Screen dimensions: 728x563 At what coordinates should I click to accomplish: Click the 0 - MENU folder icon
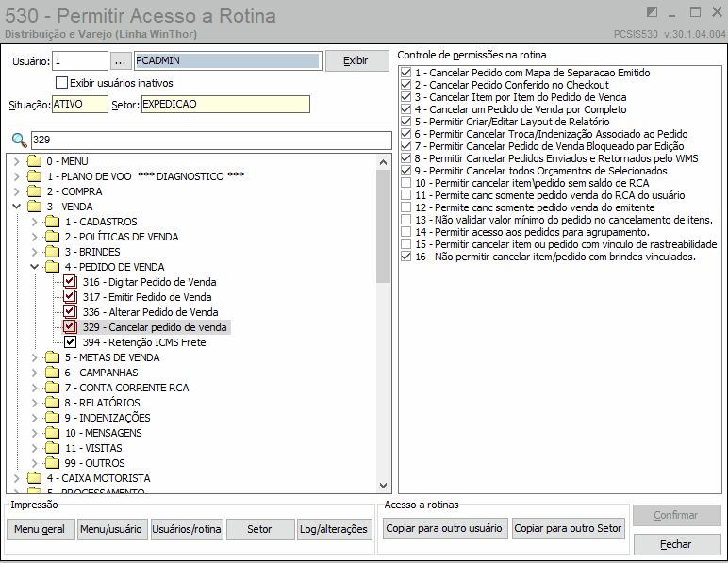tap(34, 161)
